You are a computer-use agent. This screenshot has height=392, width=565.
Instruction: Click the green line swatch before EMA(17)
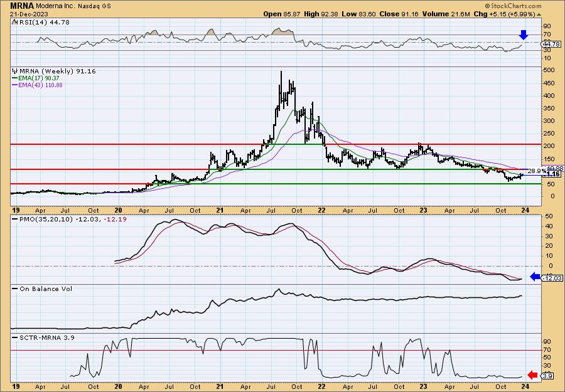tap(15, 78)
